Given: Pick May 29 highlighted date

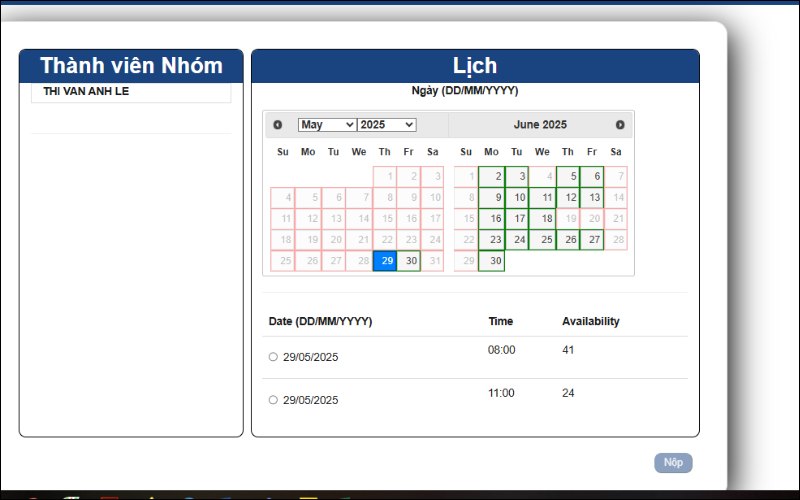Looking at the screenshot, I should (x=384, y=261).
